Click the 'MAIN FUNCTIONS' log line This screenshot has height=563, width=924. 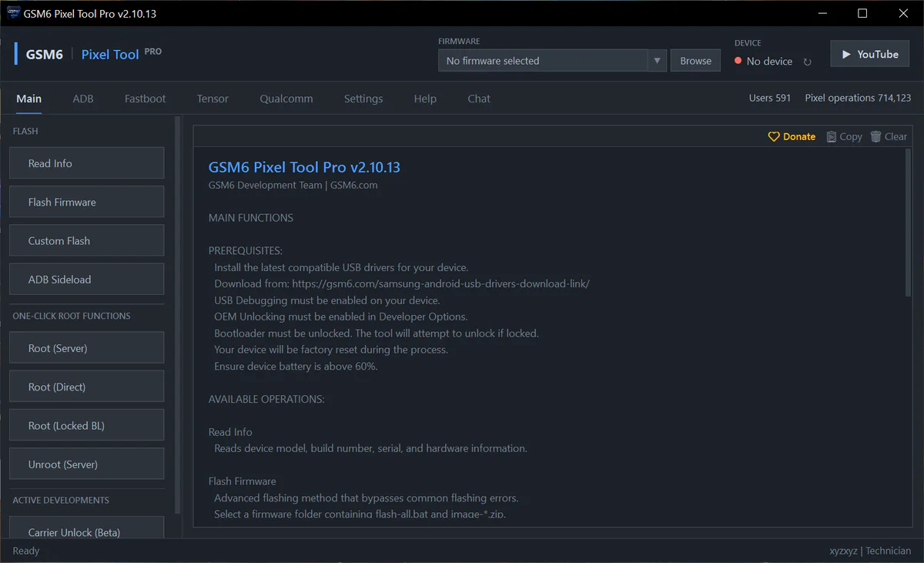(x=251, y=218)
